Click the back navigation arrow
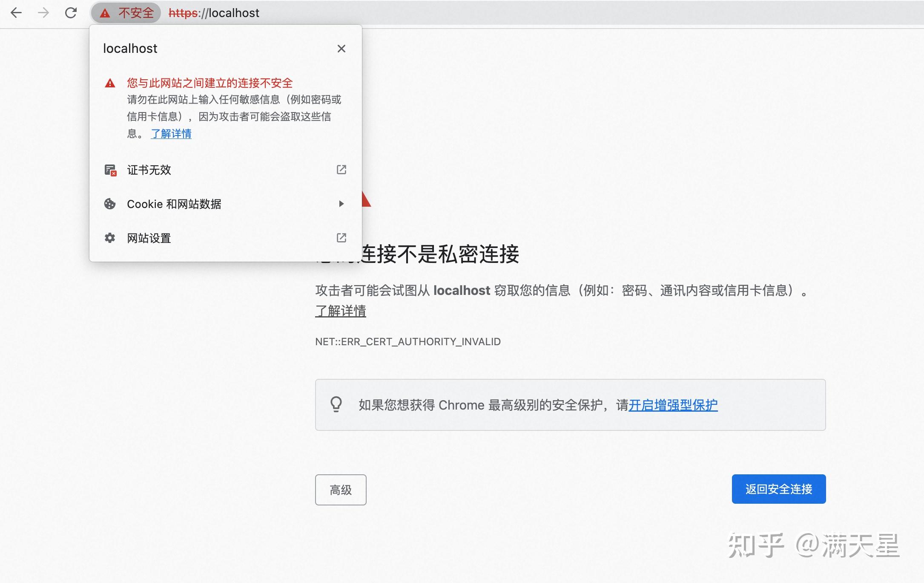Viewport: 924px width, 583px height. tap(17, 13)
